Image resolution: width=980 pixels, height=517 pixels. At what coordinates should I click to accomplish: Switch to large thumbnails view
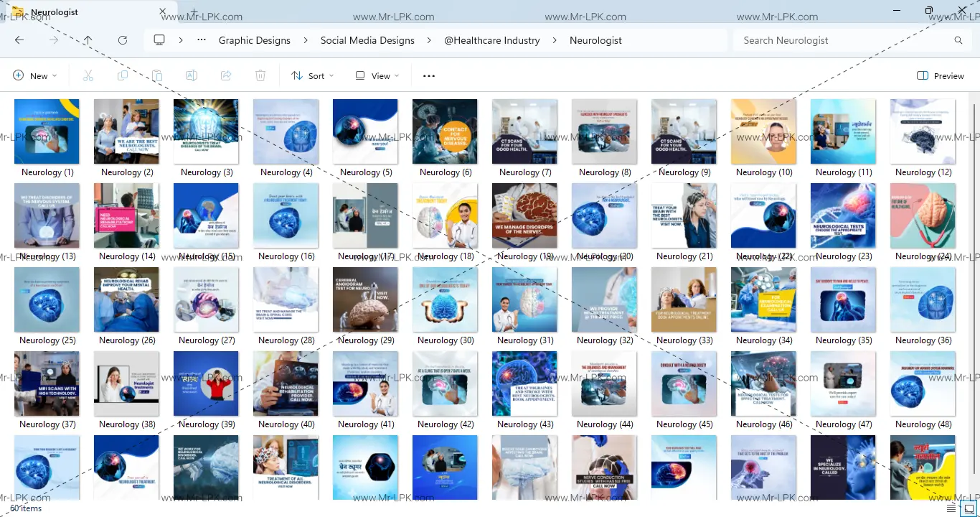click(969, 508)
